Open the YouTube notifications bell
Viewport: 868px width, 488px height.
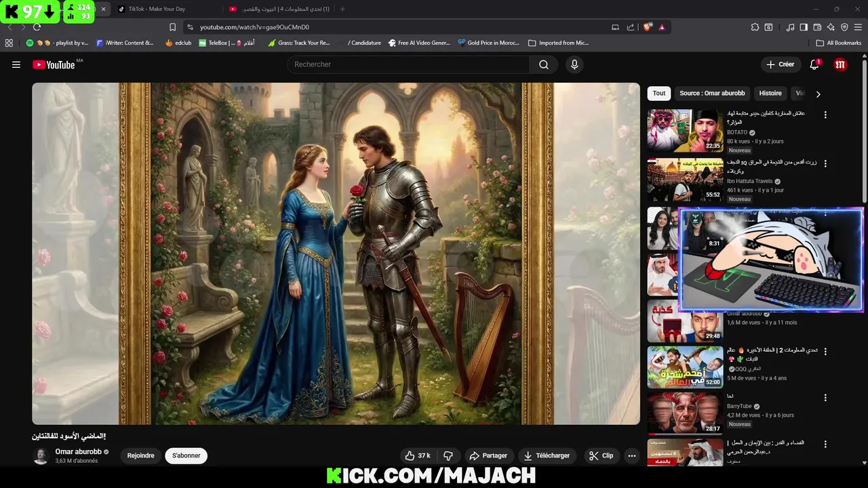814,64
